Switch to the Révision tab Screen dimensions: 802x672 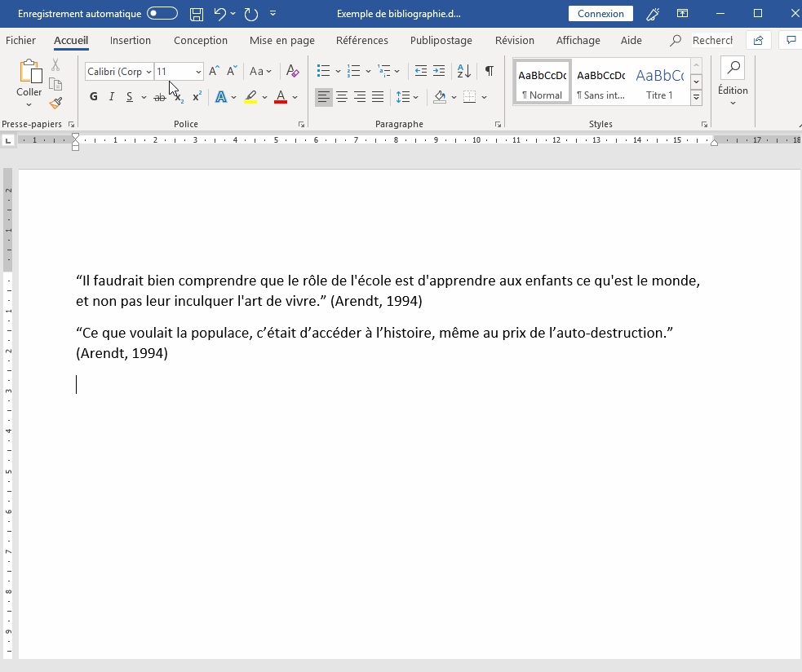pyautogui.click(x=515, y=41)
